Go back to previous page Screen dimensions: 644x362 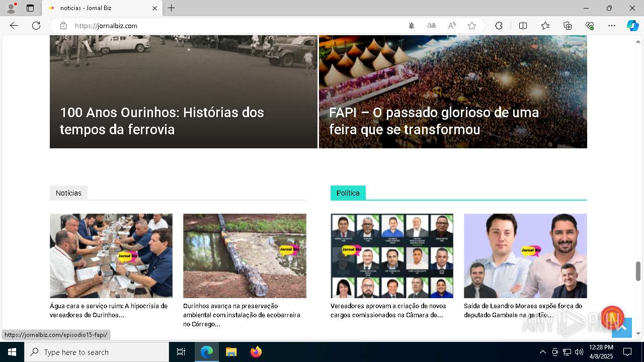click(14, 26)
